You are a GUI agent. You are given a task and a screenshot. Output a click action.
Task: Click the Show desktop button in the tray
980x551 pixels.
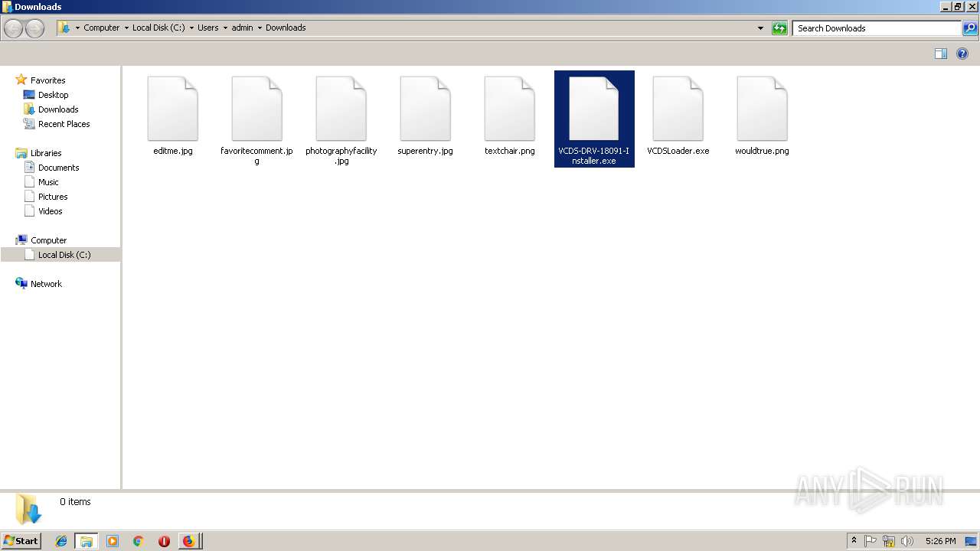[x=971, y=541]
